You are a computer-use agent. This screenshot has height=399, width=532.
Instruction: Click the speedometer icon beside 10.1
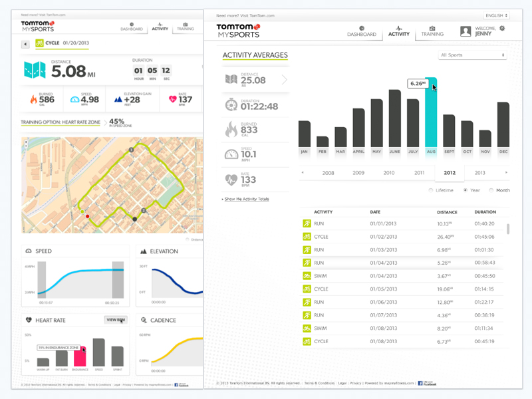coord(231,154)
